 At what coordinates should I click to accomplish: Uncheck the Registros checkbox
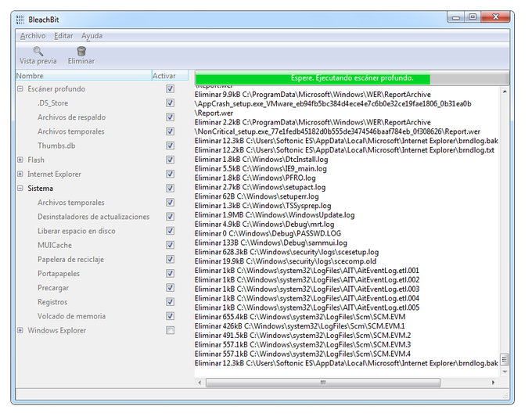(171, 302)
